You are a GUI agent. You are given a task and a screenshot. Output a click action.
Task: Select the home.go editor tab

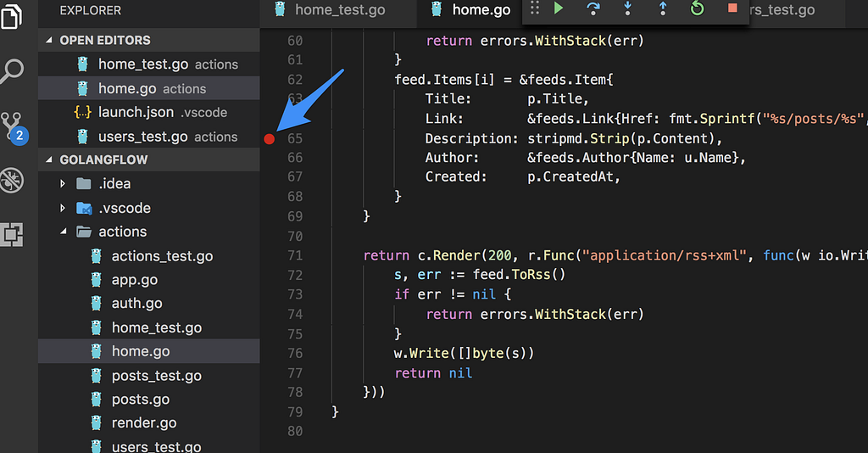[x=470, y=10]
